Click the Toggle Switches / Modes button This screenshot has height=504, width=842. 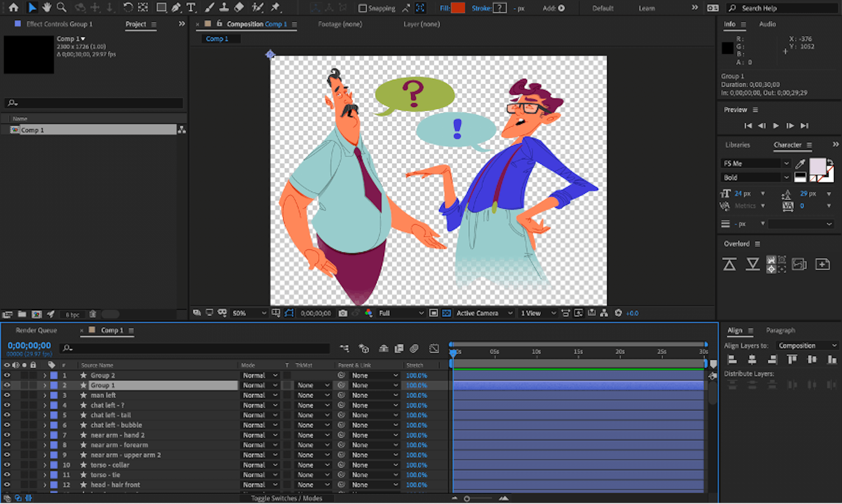[x=286, y=498]
